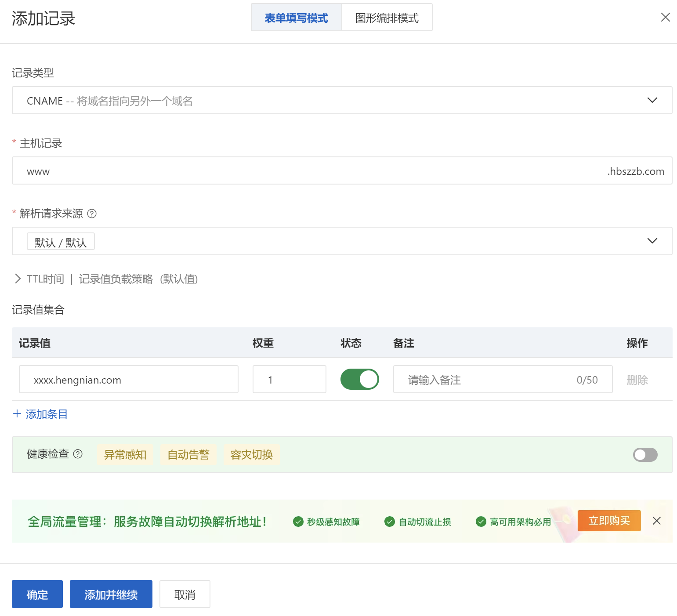Image resolution: width=677 pixels, height=616 pixels.
Task: Turn off the record value status switch
Action: [x=359, y=379]
